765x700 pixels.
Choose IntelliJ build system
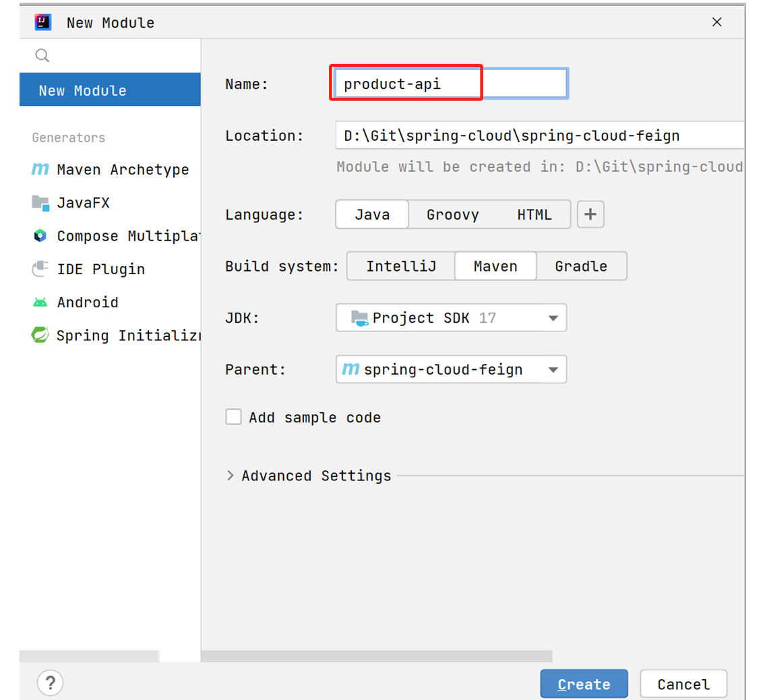click(401, 266)
